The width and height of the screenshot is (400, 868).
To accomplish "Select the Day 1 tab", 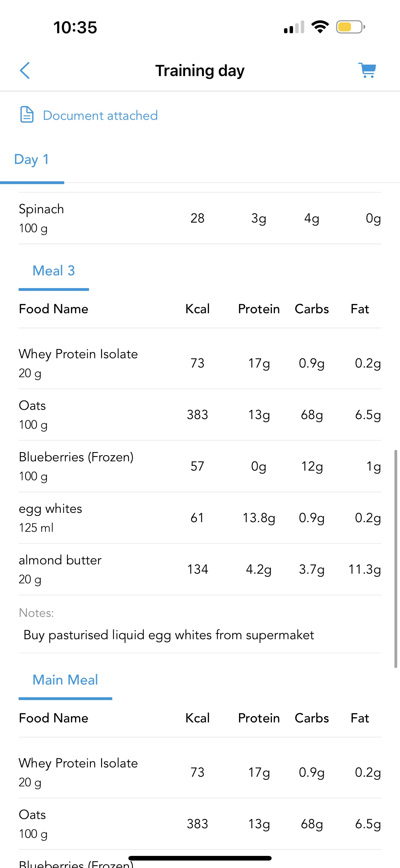I will click(32, 159).
